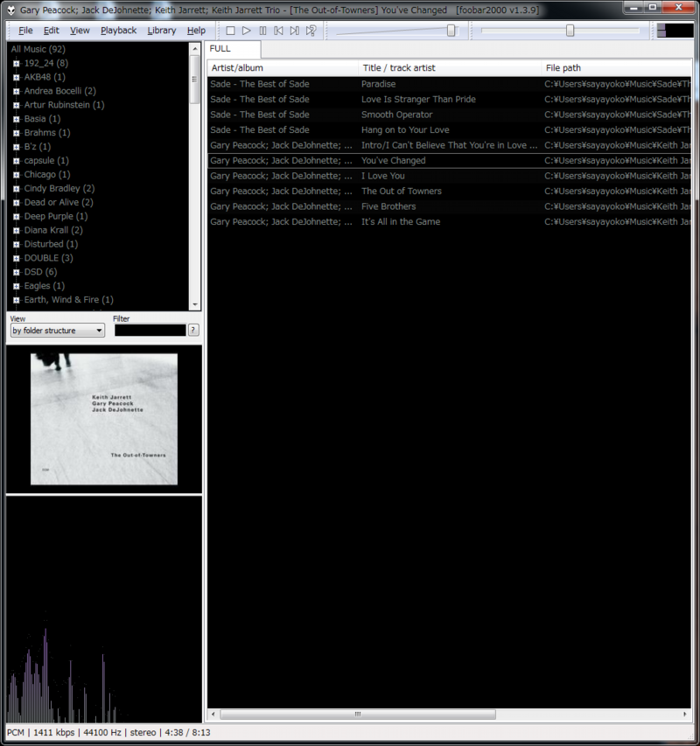
Task: Click the Out-of-Towners album art thumbnail
Action: (x=104, y=419)
